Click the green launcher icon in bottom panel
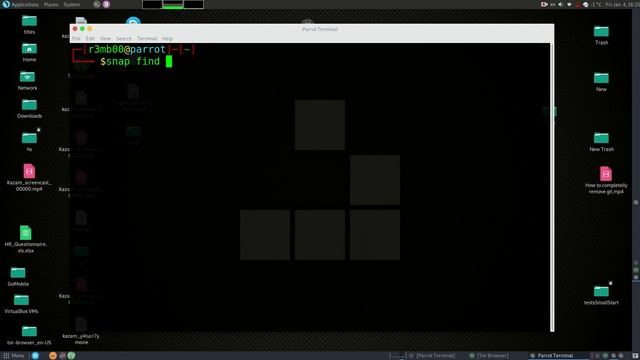Viewport: 640px width, 360px height. point(71,356)
